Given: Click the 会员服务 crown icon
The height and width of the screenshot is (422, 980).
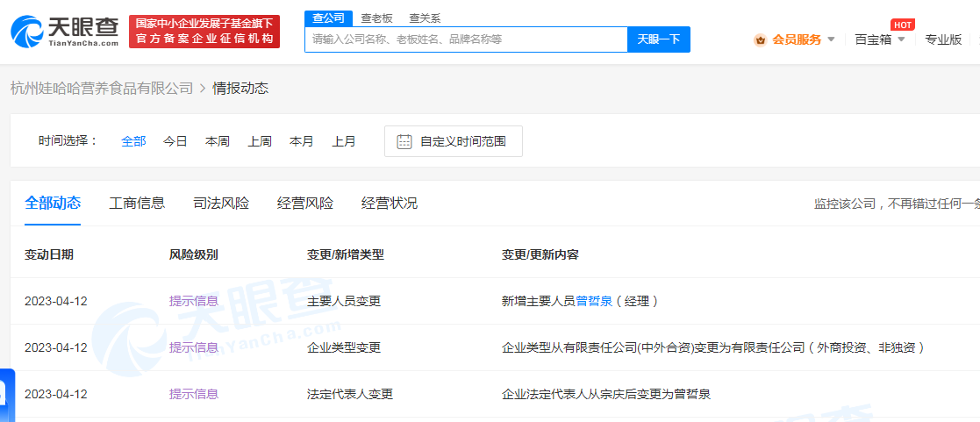Looking at the screenshot, I should 761,40.
